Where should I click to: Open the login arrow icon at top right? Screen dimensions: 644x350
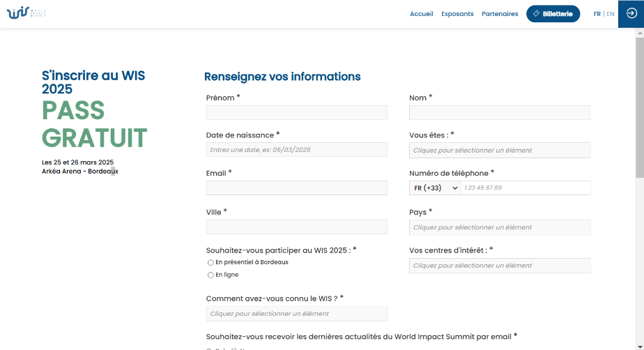pos(631,13)
